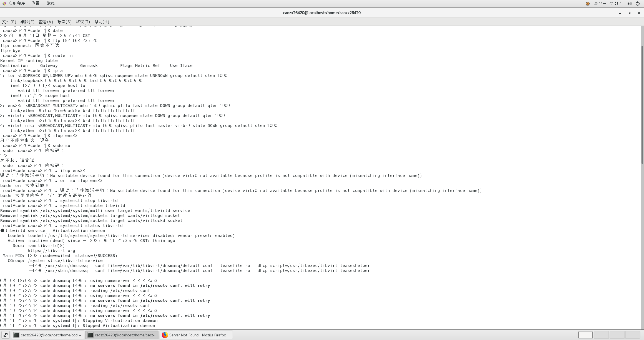Click the volume speaker icon
644x340 pixels.
(x=629, y=4)
